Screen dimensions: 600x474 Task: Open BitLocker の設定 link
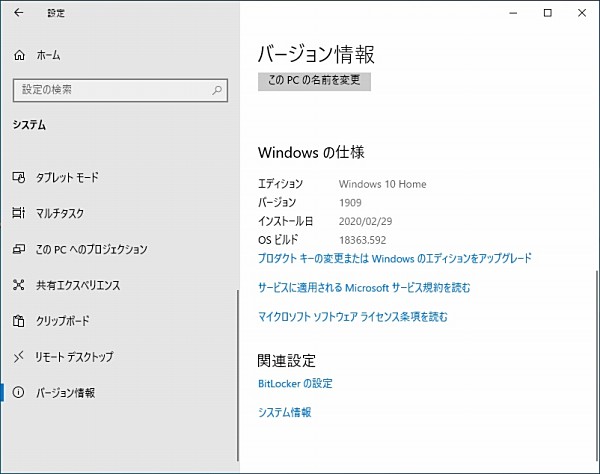click(295, 383)
